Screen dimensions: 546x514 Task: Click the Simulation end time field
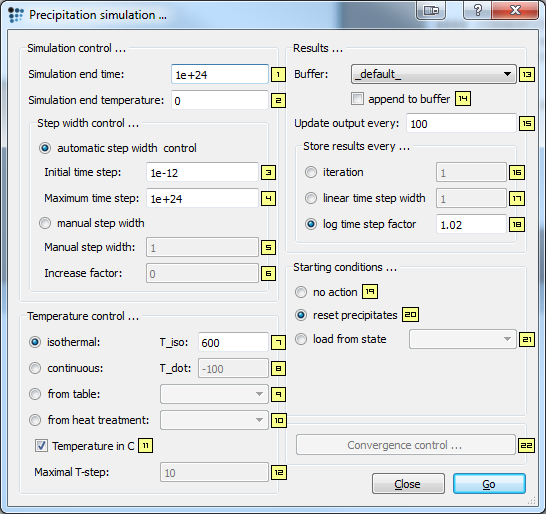coord(220,74)
